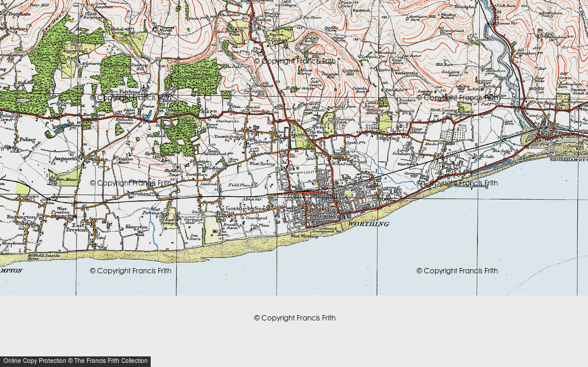
Task: Click the Lifeboat & Coastguard Sta. label
Action: [328, 230]
